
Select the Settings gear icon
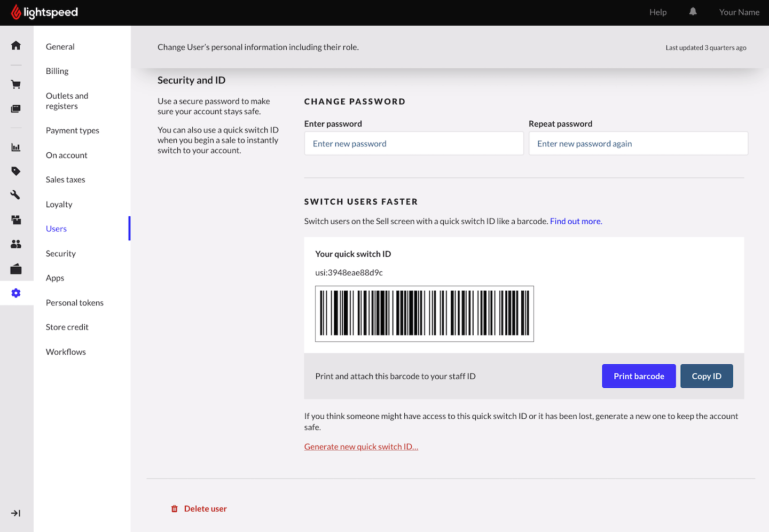16,293
